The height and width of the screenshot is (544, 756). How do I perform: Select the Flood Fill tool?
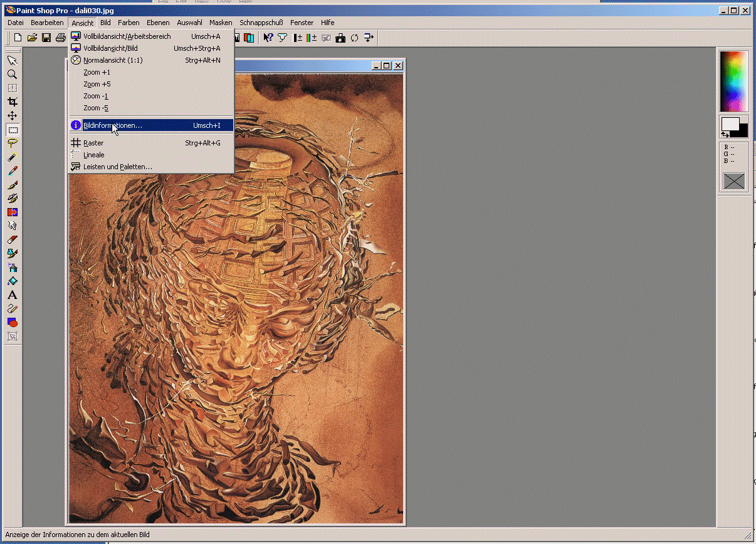(x=13, y=281)
